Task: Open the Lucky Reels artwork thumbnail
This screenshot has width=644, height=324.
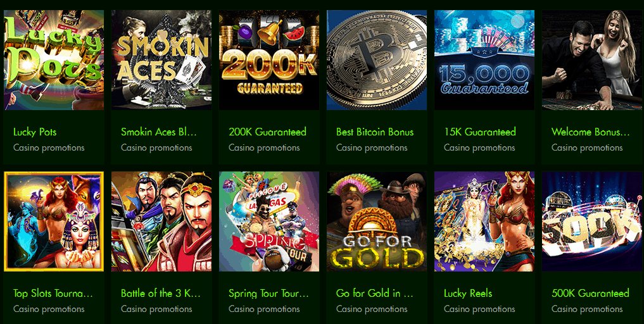Action: [484, 221]
